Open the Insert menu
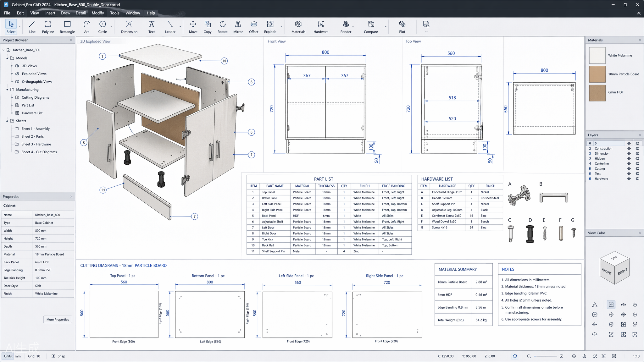Image resolution: width=644 pixels, height=362 pixels. coord(50,13)
